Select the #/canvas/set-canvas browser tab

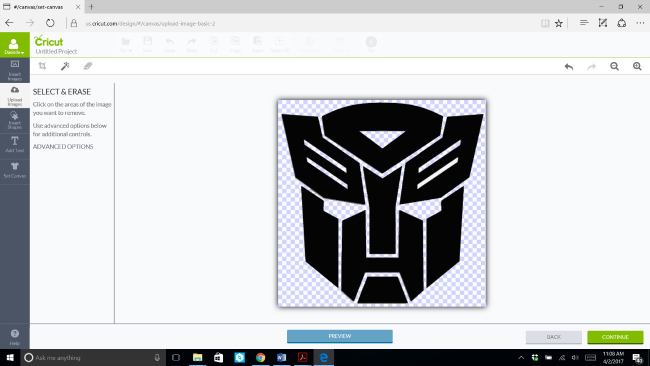click(x=41, y=7)
